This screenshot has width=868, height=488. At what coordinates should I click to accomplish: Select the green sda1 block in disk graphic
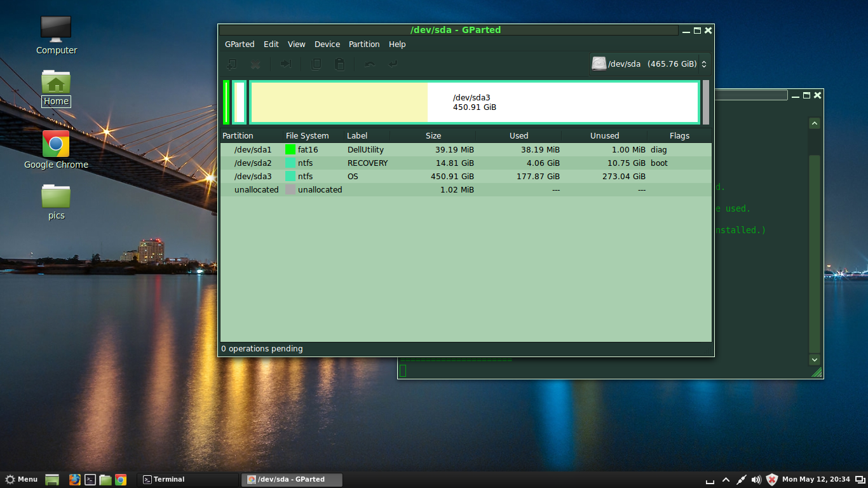(226, 102)
